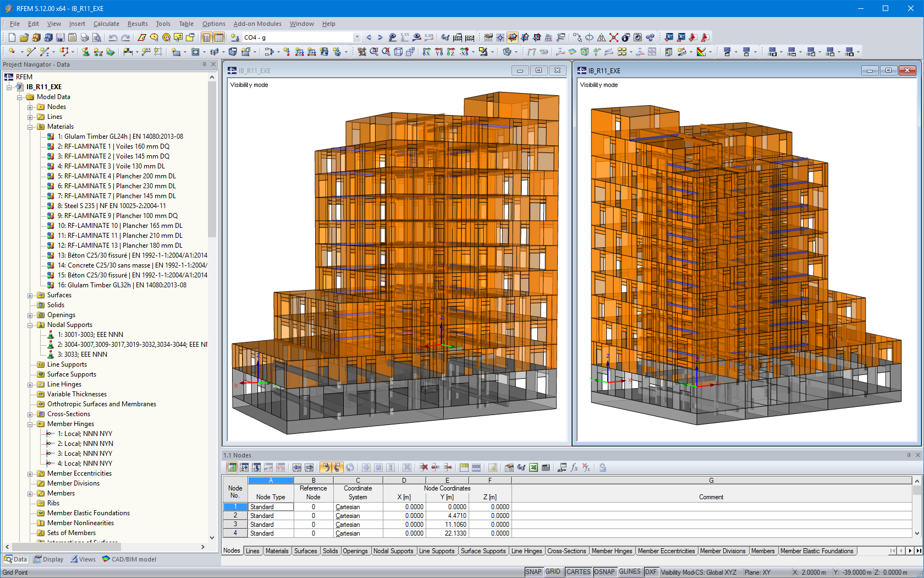Open the calculator in the table toolbar
Viewport: 924px width, 578px height.
coord(545,467)
